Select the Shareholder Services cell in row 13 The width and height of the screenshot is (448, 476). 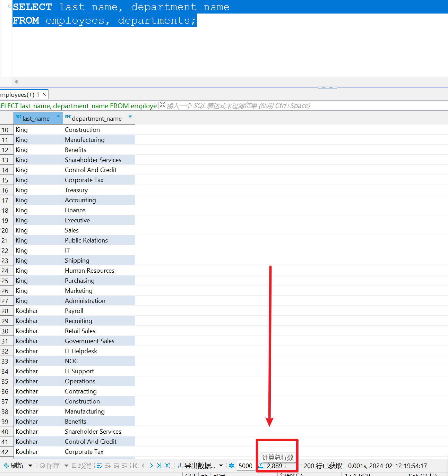point(93,160)
